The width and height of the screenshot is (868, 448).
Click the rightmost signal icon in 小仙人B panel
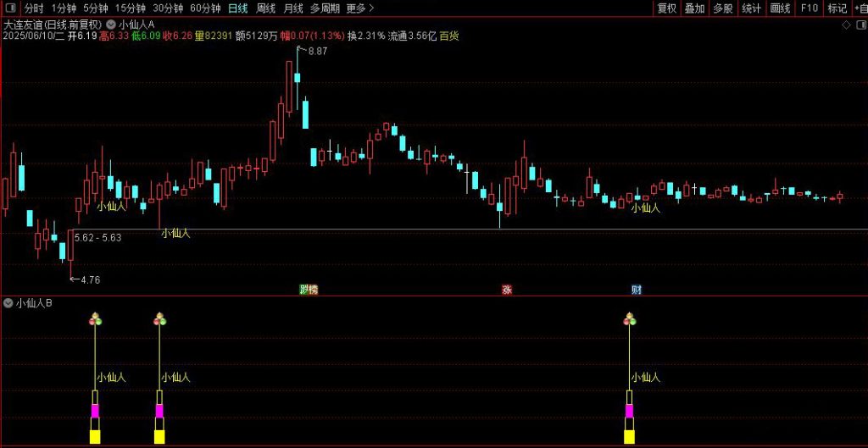pyautogui.click(x=629, y=319)
